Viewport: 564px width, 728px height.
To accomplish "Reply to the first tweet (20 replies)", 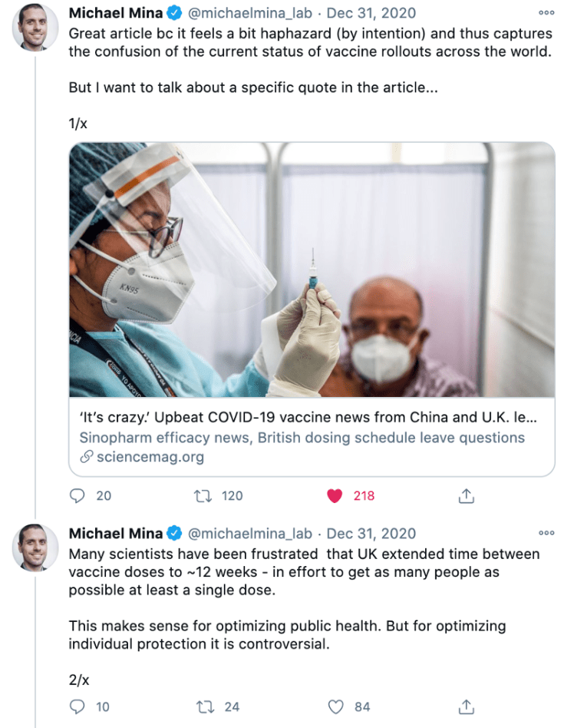I will point(77,496).
